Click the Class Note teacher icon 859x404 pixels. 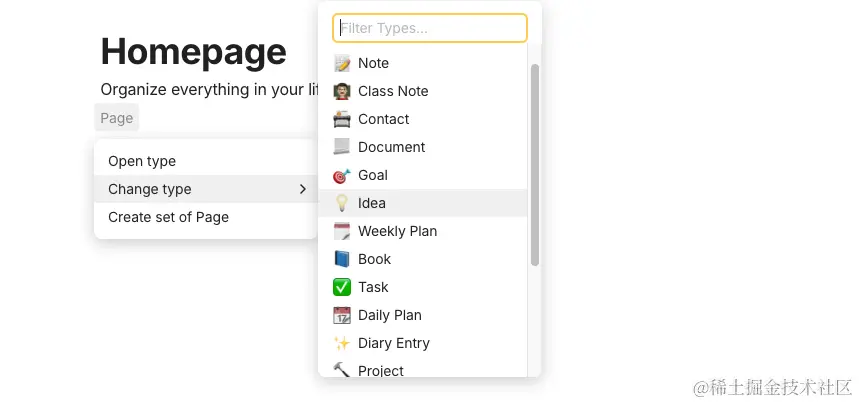(x=342, y=91)
